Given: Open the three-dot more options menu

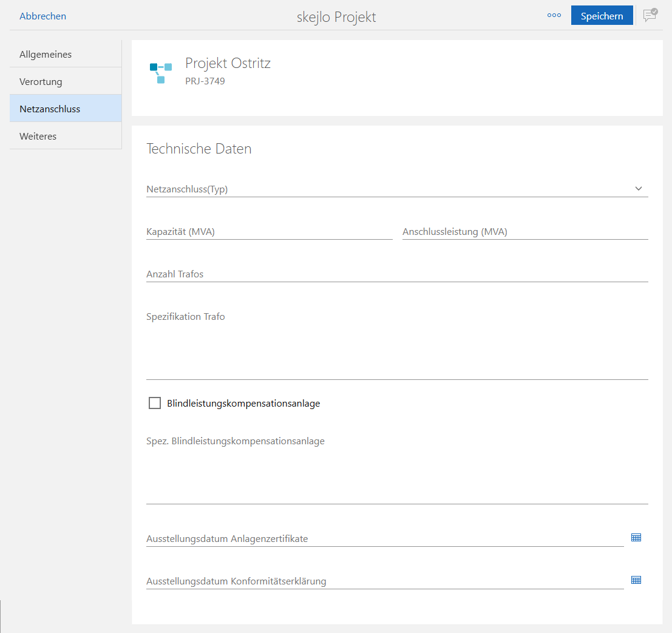Looking at the screenshot, I should tap(554, 16).
